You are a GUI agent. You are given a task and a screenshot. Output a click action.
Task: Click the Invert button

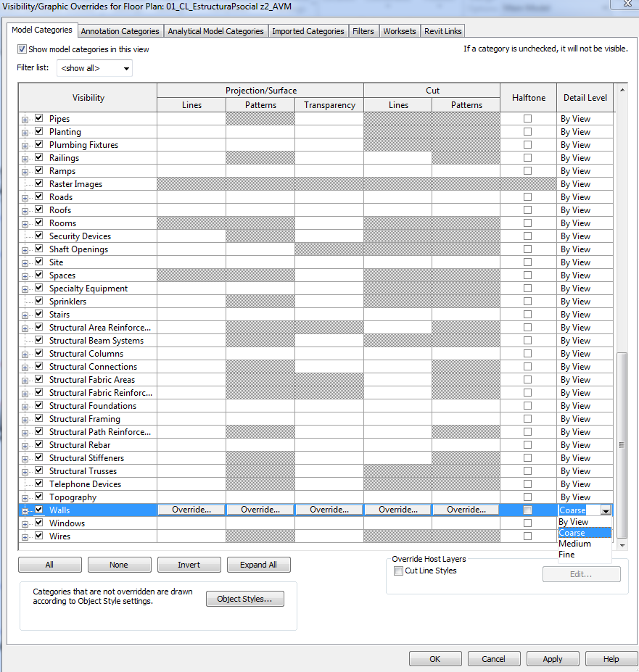pyautogui.click(x=189, y=565)
